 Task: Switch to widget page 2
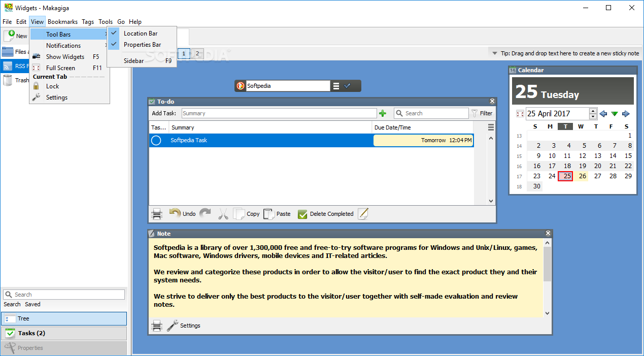click(197, 53)
